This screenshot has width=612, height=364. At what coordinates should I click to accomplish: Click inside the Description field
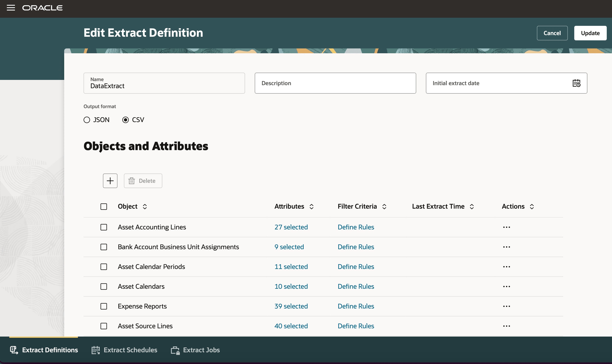tap(335, 83)
